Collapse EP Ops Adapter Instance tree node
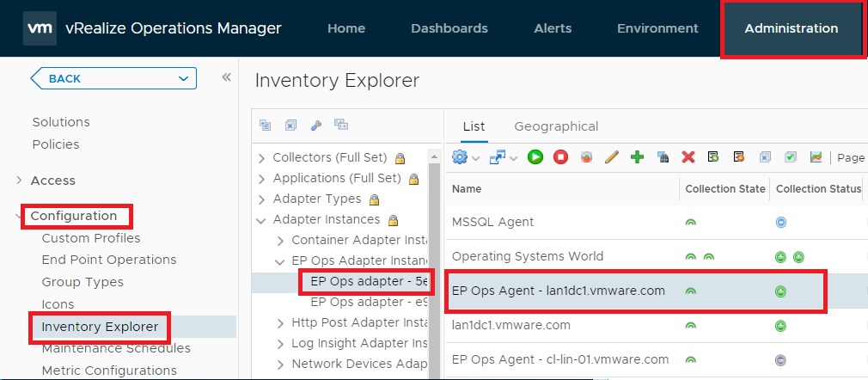This screenshot has width=868, height=380. (x=281, y=261)
